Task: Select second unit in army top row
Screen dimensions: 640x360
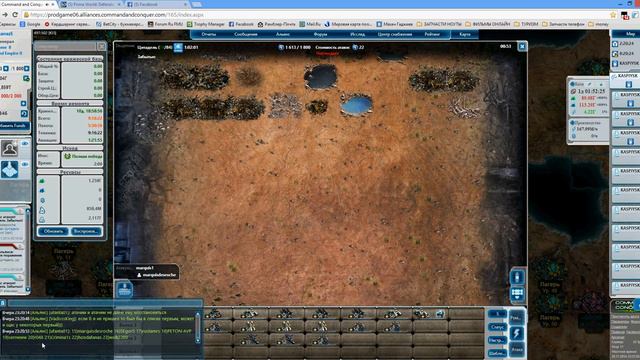Action: click(x=249, y=313)
